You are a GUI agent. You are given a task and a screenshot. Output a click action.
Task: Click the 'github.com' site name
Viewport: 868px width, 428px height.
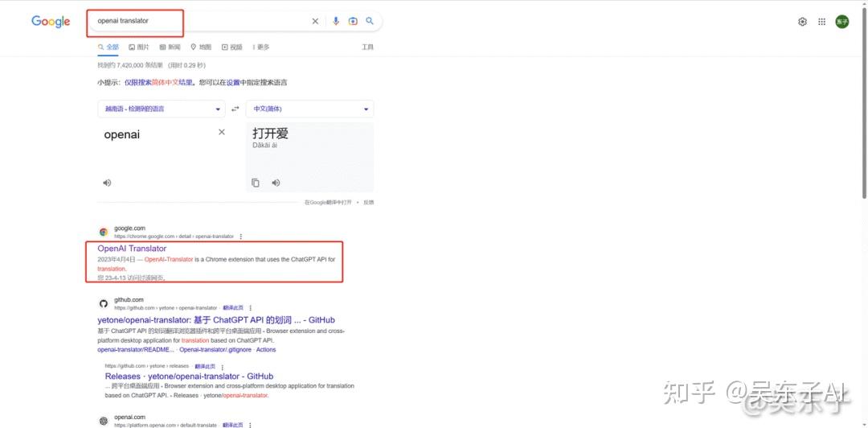coord(129,300)
